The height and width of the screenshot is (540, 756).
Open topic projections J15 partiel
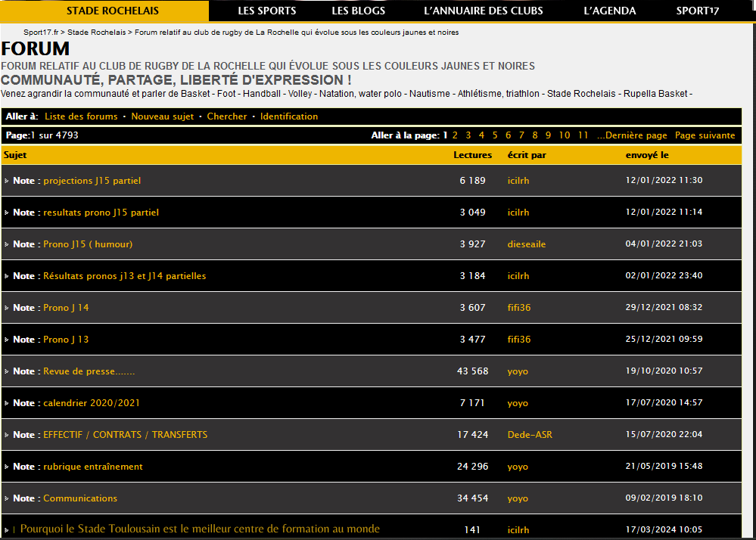(92, 181)
